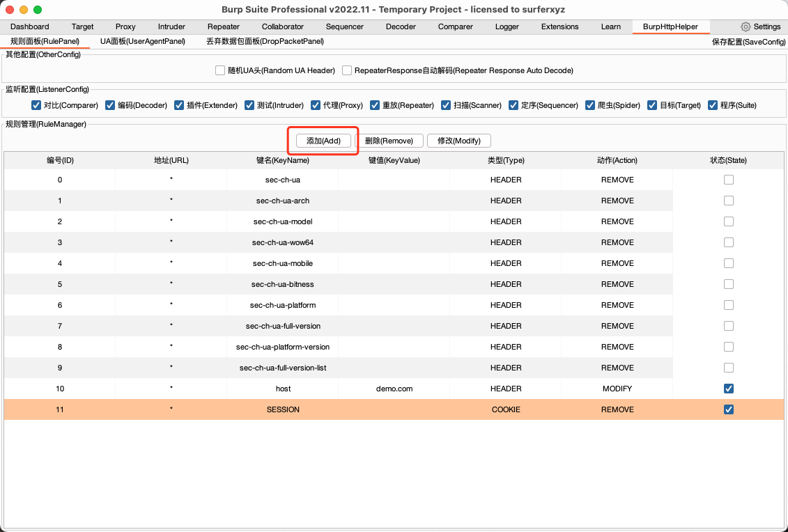Sort by the ID column header
Image resolution: width=788 pixels, height=532 pixels.
pos(60,160)
